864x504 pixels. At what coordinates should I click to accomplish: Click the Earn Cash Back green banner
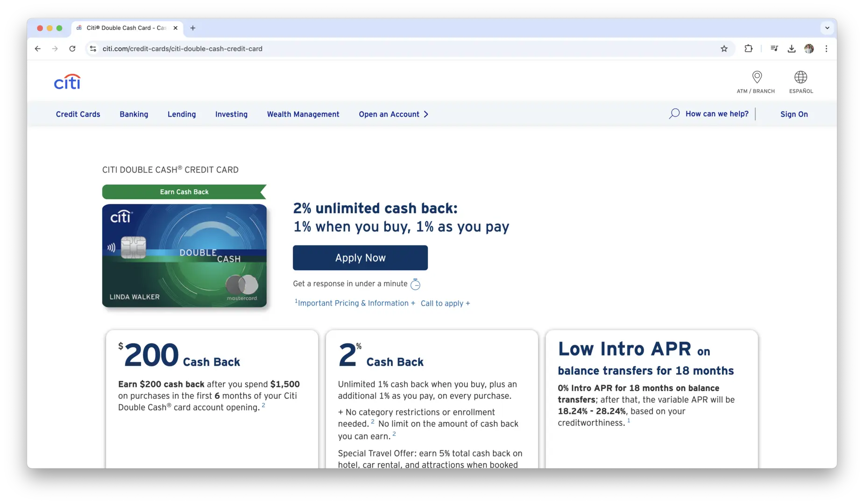(x=184, y=192)
